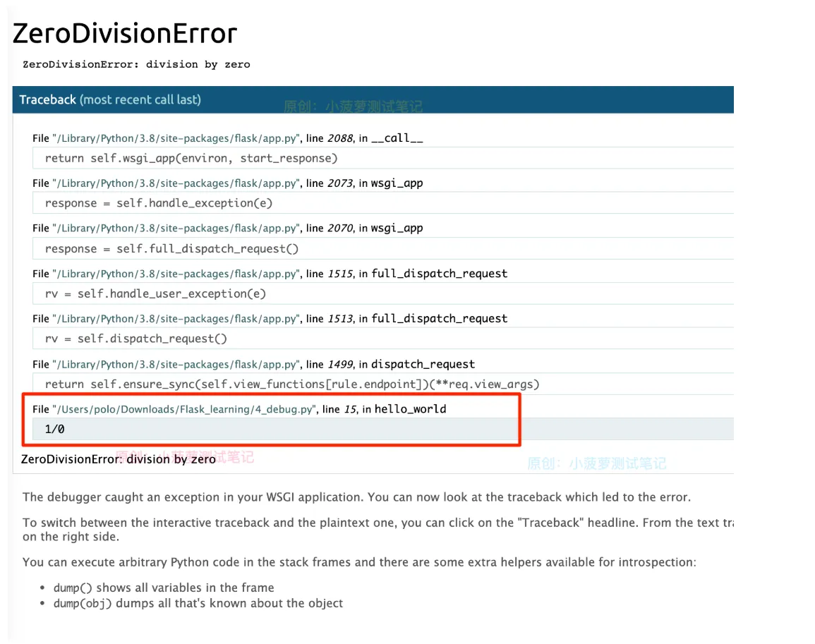Image resolution: width=815 pixels, height=644 pixels.
Task: Open the 4_debug.py line 15 hello_world frame
Action: [x=239, y=409]
